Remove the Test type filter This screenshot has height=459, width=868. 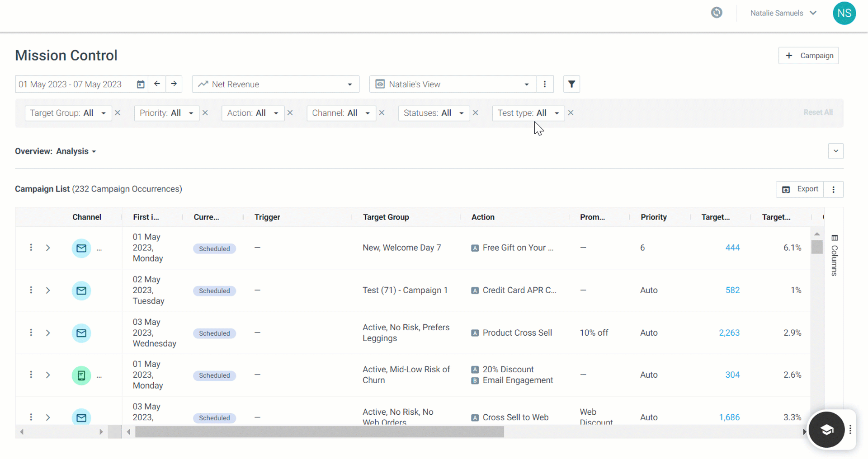(571, 113)
